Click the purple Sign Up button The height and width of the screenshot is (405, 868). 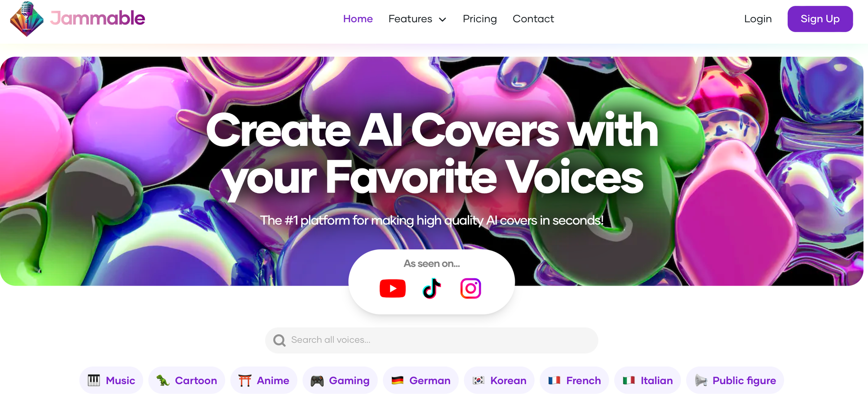pyautogui.click(x=820, y=19)
